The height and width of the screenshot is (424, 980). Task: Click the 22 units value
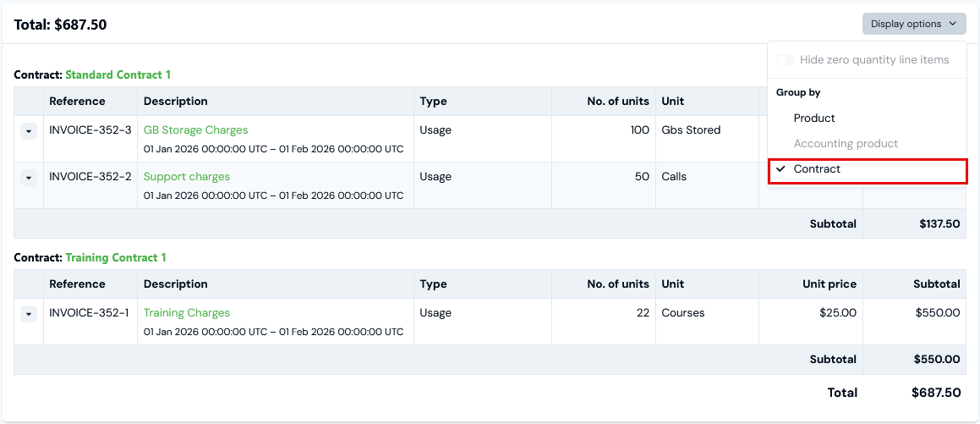643,313
